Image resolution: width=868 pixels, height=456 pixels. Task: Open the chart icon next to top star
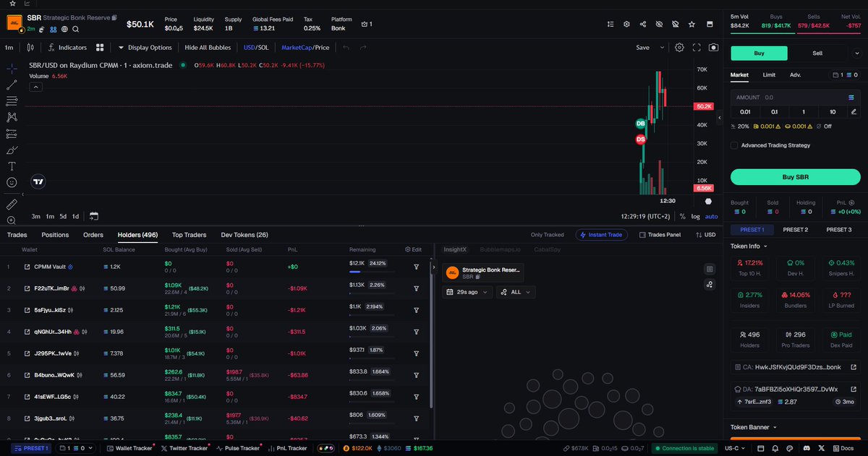[27, 4]
